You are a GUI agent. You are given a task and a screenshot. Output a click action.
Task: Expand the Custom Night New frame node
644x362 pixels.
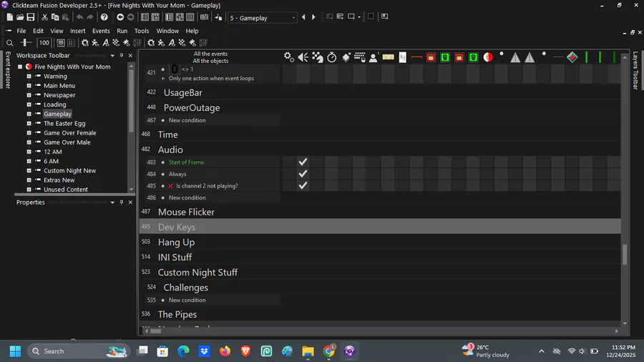pyautogui.click(x=29, y=170)
